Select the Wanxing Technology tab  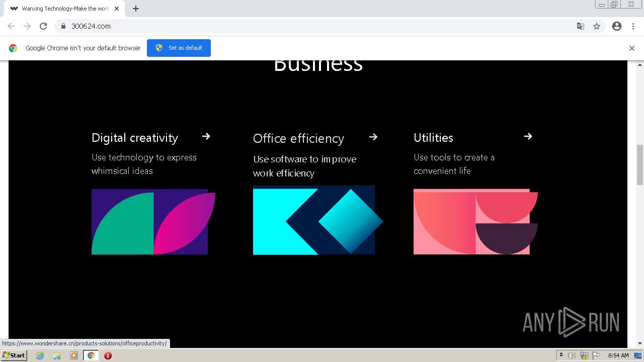pos(64,9)
